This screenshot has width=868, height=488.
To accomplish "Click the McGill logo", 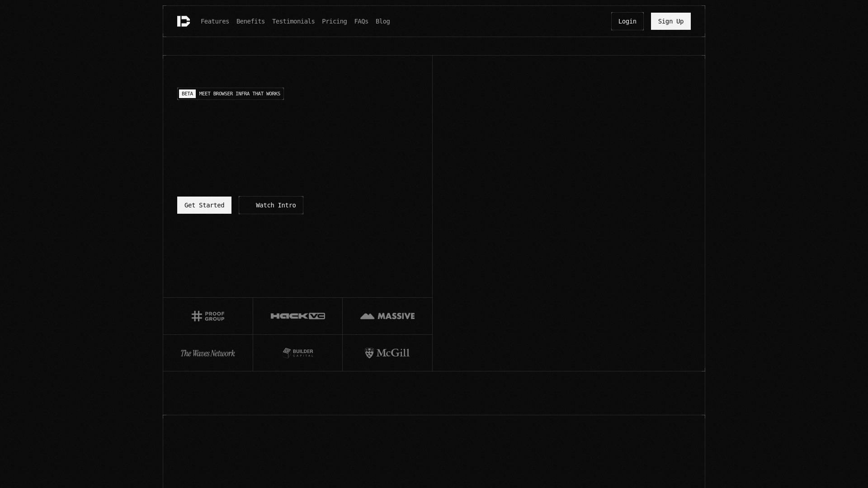I will point(387,353).
